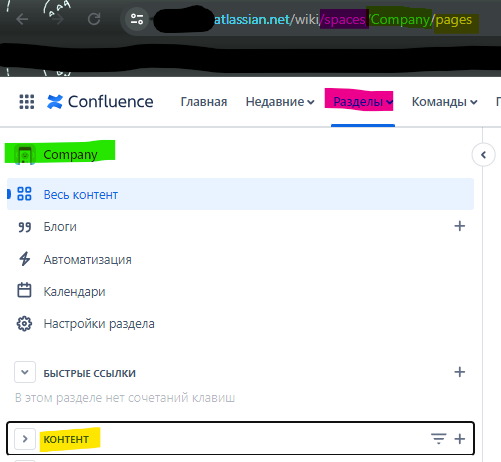Open the Разделы dropdown
The image size is (501, 462).
[x=363, y=102]
